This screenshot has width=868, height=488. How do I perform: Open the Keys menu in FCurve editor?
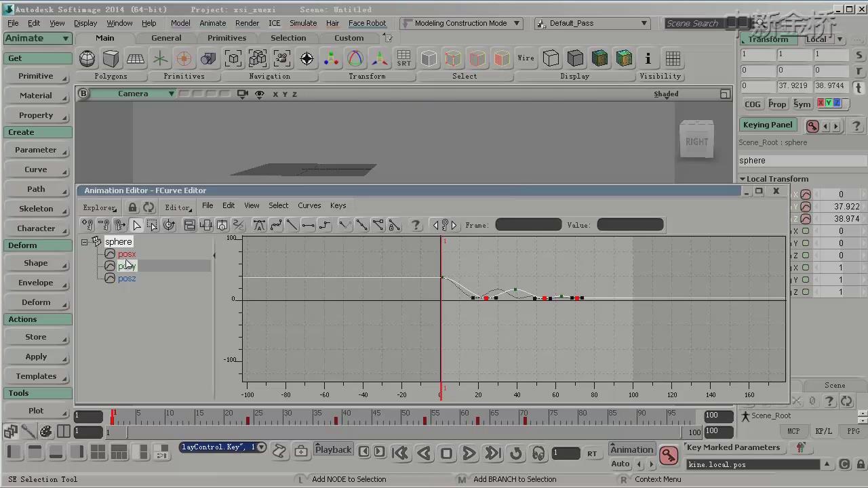pos(338,205)
